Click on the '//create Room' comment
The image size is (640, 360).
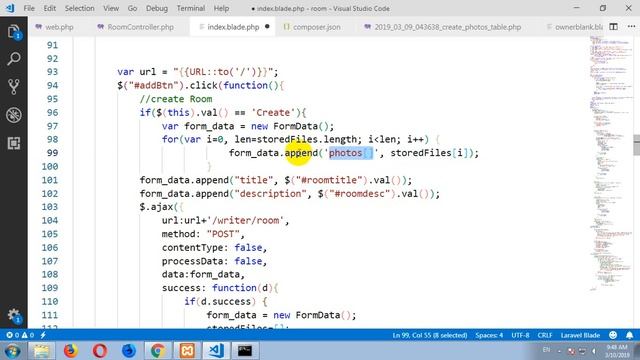[176, 99]
